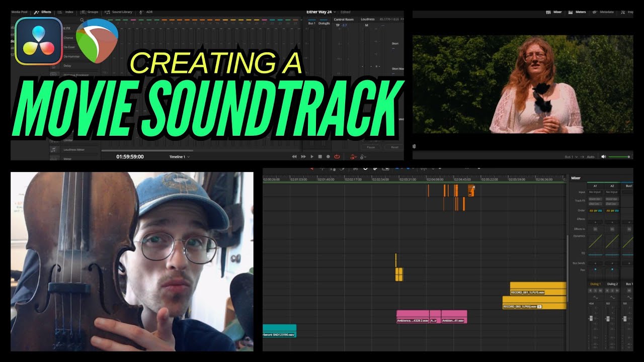This screenshot has width=644, height=362.
Task: Select the SND123190.wav teal clip
Action: [x=279, y=331]
